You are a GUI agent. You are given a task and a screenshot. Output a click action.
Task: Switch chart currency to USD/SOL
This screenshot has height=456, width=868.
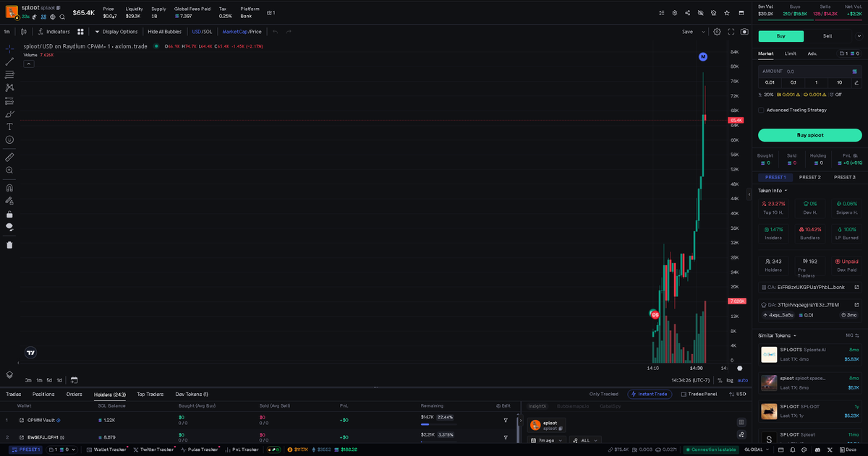coord(202,32)
